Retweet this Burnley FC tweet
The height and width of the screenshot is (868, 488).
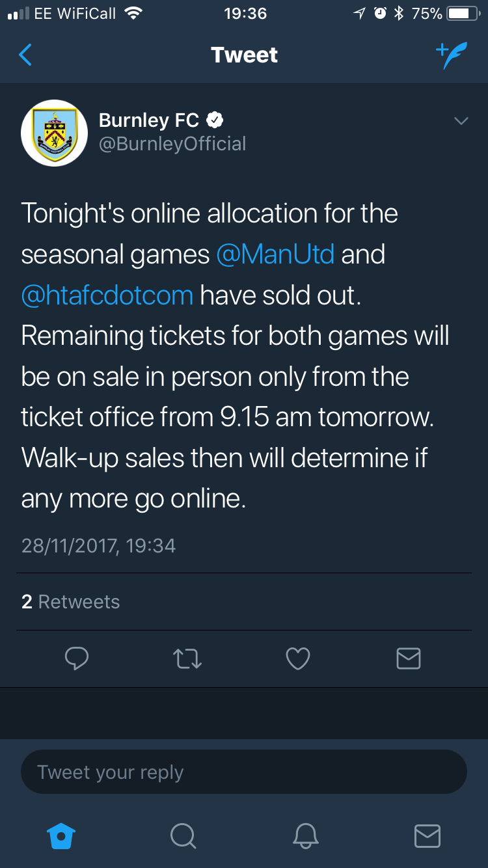click(x=187, y=658)
